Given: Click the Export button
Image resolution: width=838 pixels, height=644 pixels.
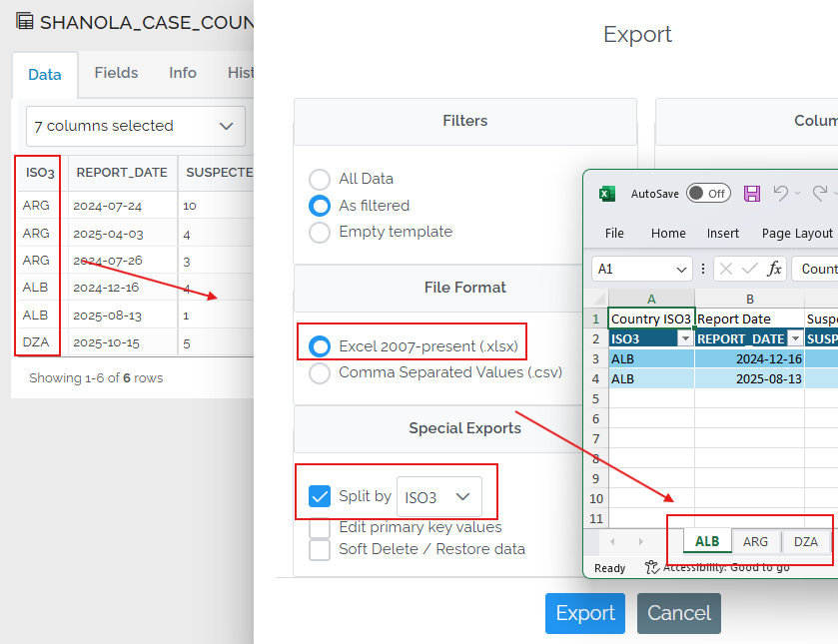Looking at the screenshot, I should tap(584, 613).
